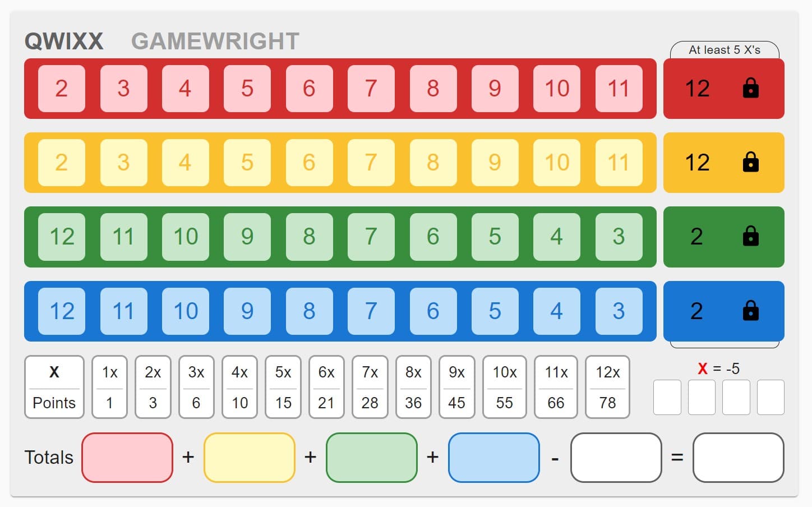Click the 10x 55 points cell
The width and height of the screenshot is (812, 507).
coord(505,387)
